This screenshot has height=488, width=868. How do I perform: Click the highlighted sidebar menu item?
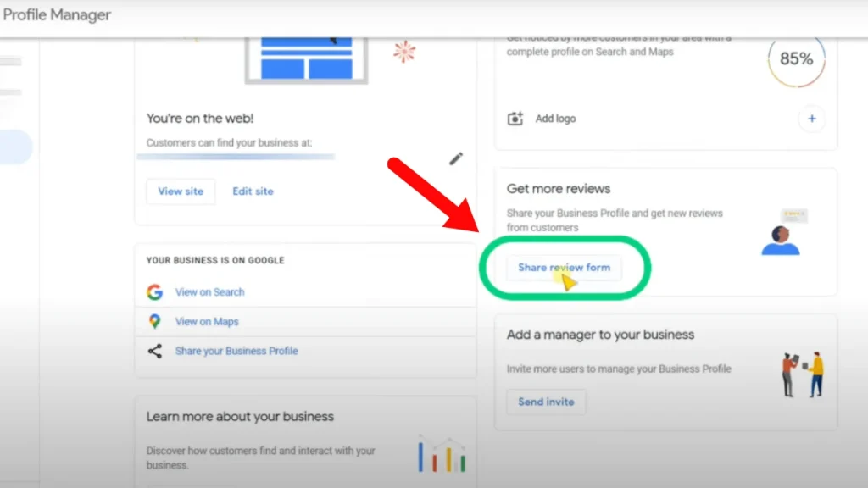[x=15, y=147]
